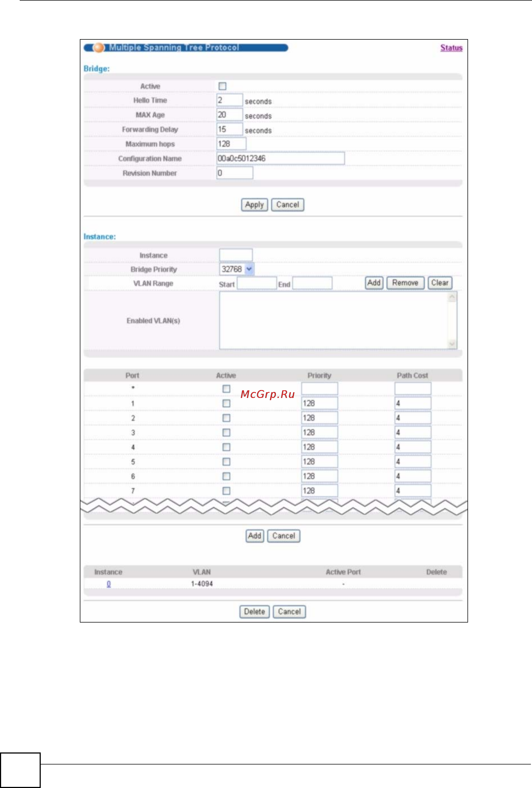Click the Apply button under Bridge
Image resolution: width=532 pixels, height=788 pixels.
tap(255, 205)
